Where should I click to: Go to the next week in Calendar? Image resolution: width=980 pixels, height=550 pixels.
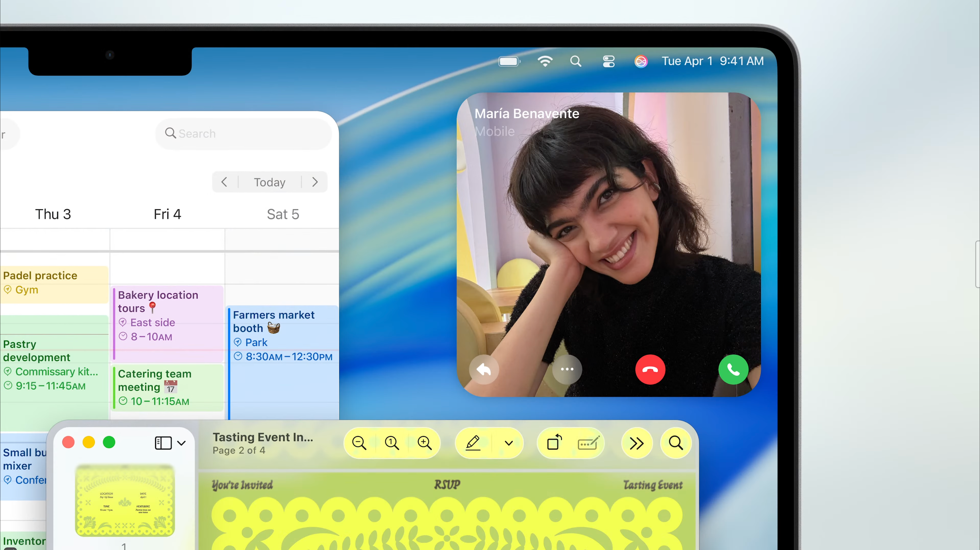coord(315,182)
